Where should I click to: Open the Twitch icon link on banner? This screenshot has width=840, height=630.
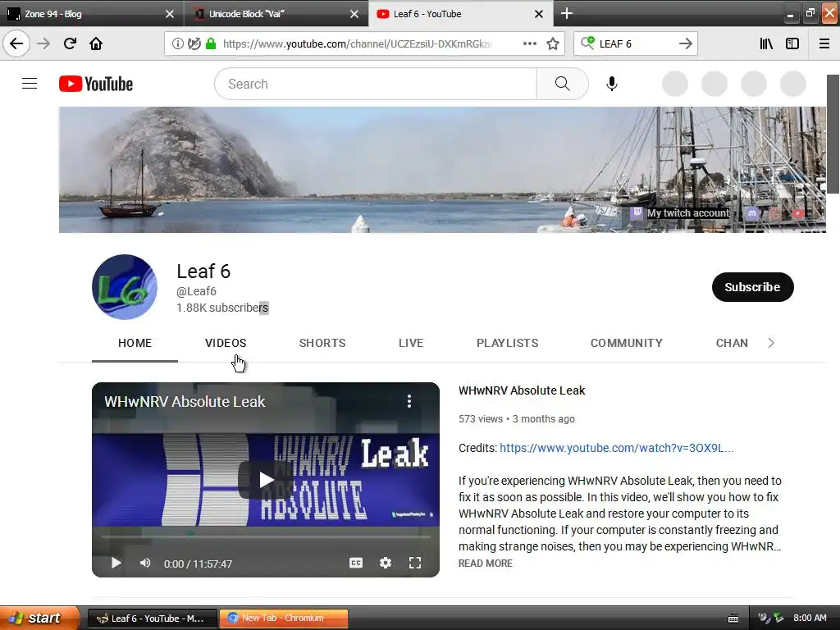[x=636, y=212]
